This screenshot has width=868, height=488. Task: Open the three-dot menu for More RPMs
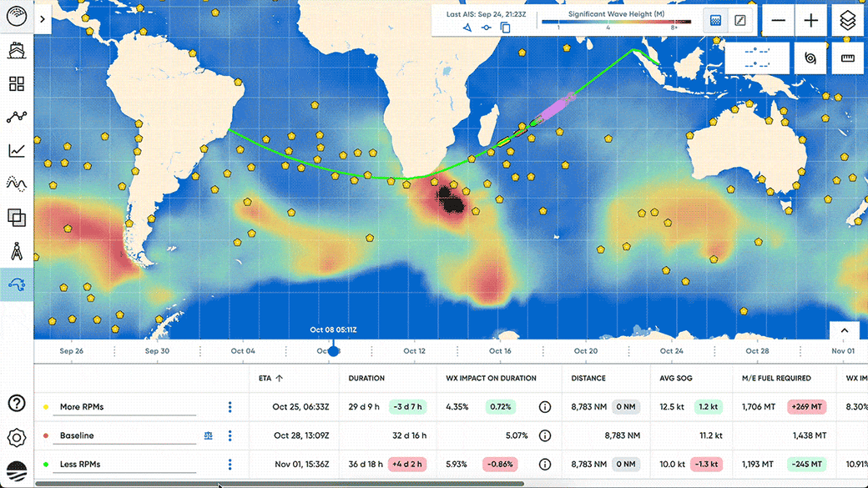click(230, 406)
